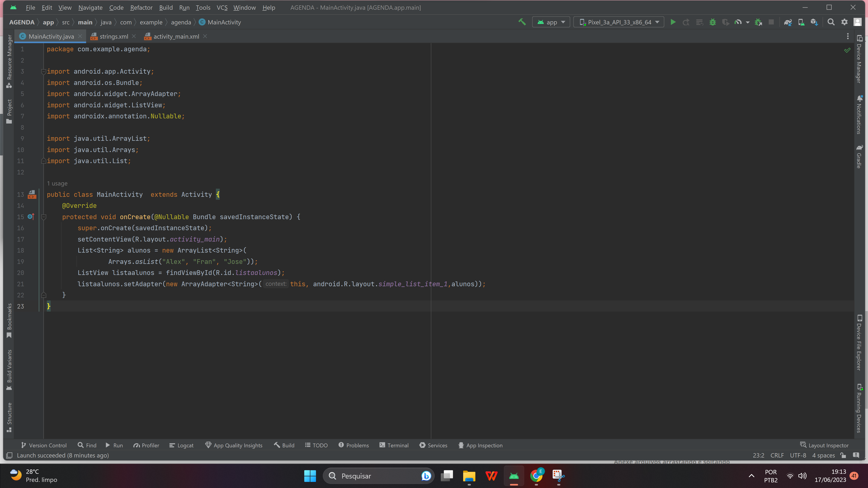
Task: Open the Device File Explorer side panel
Action: tap(859, 343)
